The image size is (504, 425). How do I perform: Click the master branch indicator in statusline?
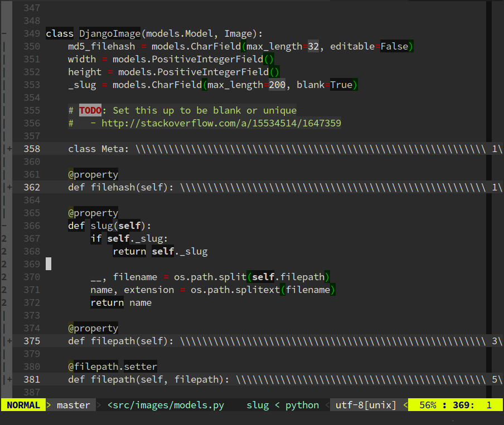(x=73, y=405)
